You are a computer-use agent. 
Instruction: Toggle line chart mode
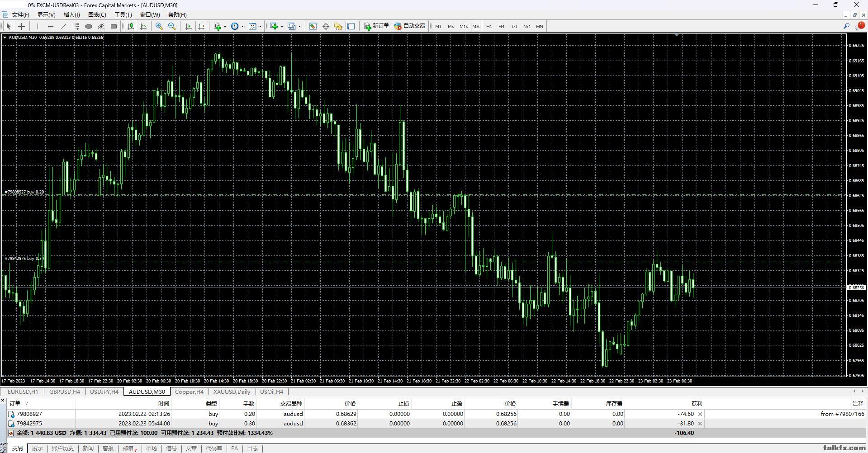click(143, 26)
